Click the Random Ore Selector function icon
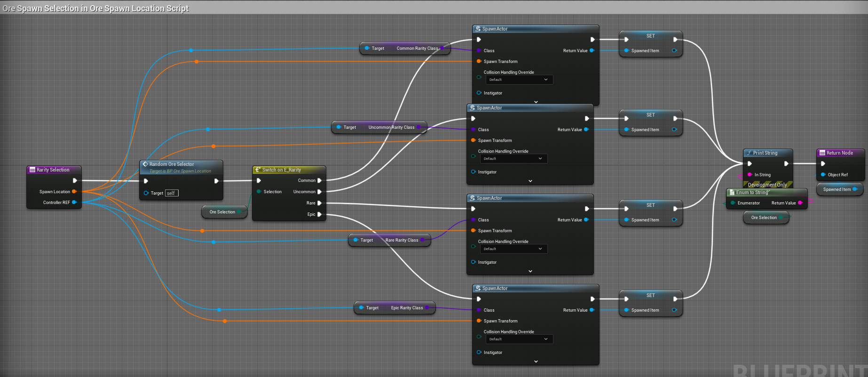This screenshot has width=868, height=377. click(145, 164)
